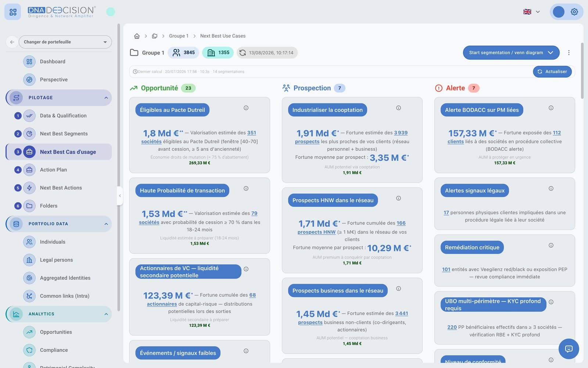Open the apps grid icon
Image resolution: width=588 pixels, height=368 pixels.
pos(13,12)
